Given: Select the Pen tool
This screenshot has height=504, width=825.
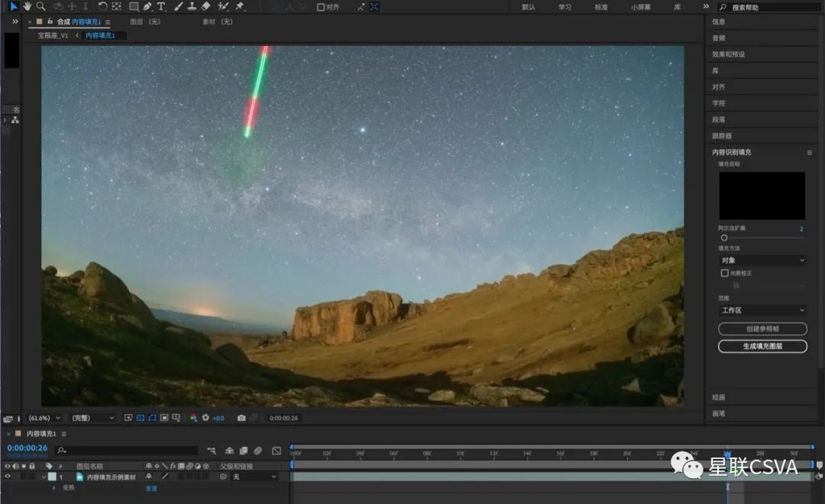Looking at the screenshot, I should (x=147, y=7).
